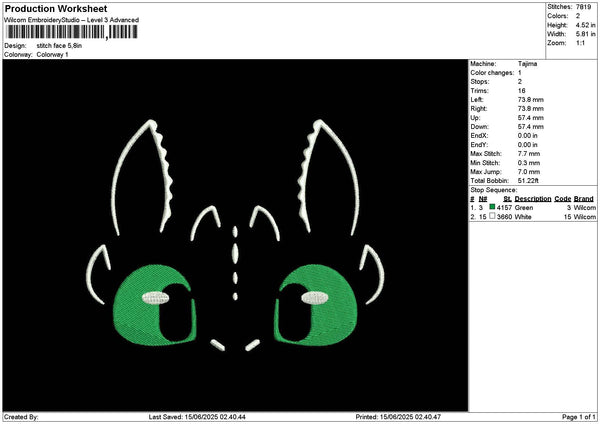Click the height value '4.52 in'
This screenshot has width=600, height=424.
coord(585,25)
